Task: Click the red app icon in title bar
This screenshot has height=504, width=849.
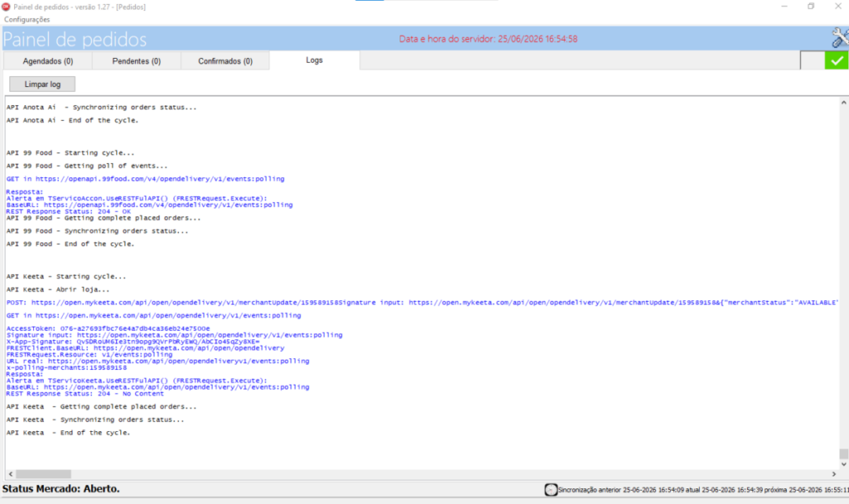Action: click(x=6, y=7)
